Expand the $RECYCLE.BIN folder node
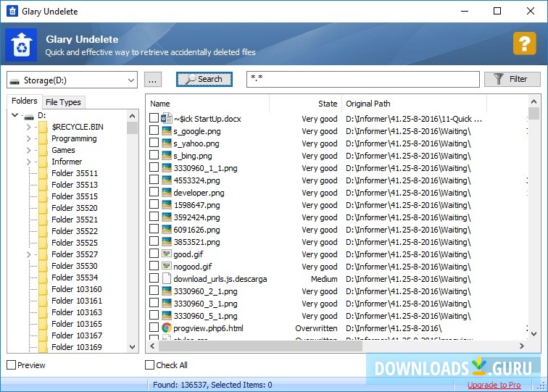The width and height of the screenshot is (548, 392). pos(29,128)
